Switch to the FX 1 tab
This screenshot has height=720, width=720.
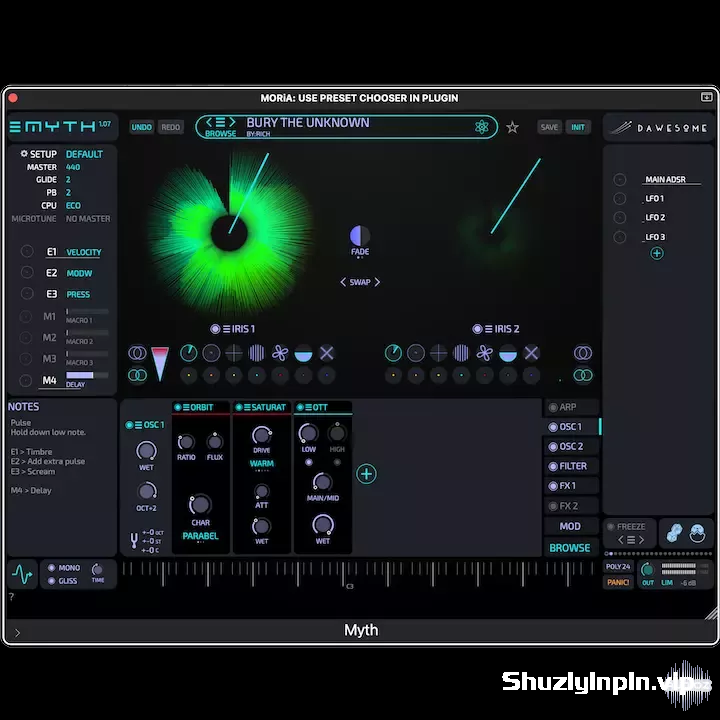tap(572, 486)
